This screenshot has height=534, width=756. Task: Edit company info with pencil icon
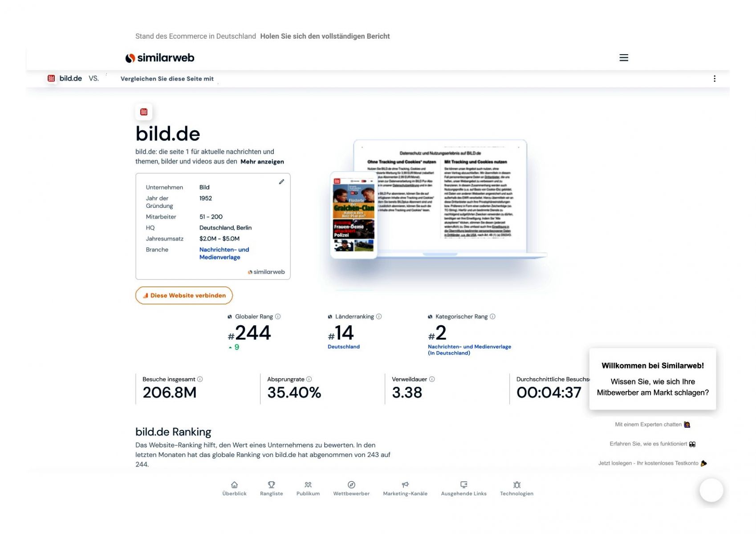281,182
